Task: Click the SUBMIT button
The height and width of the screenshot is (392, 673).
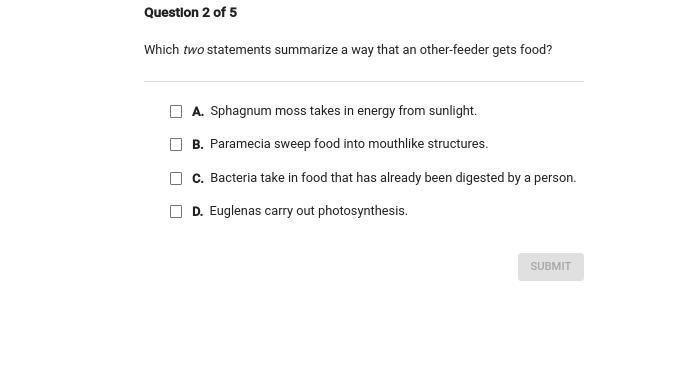Action: pyautogui.click(x=551, y=267)
